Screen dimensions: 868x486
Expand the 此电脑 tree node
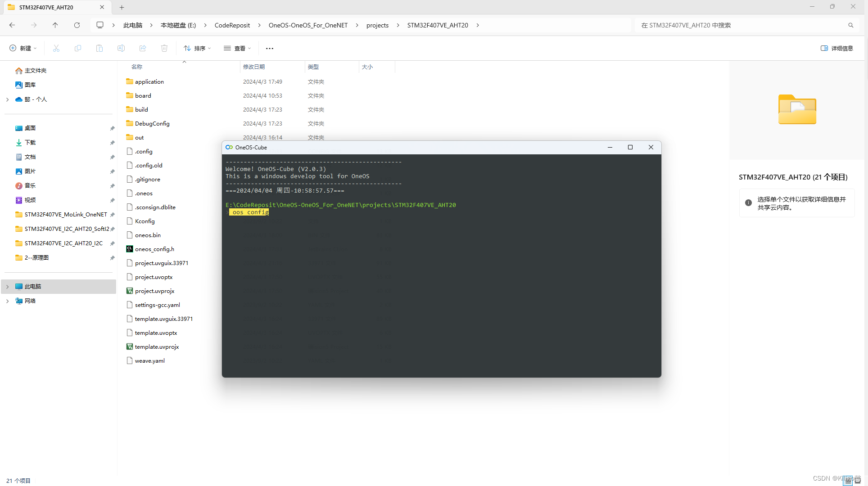7,287
